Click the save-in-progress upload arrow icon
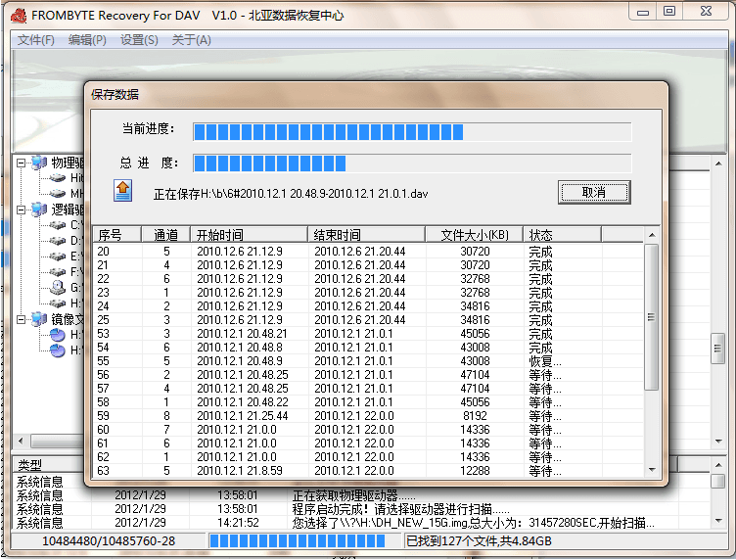The height and width of the screenshot is (560, 736). coord(122,191)
